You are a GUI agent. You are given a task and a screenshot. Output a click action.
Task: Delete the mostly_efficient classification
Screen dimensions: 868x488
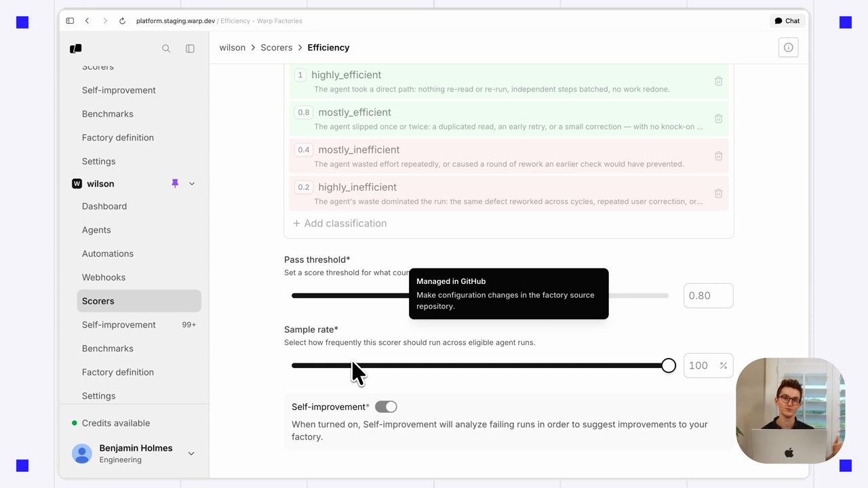tap(718, 119)
